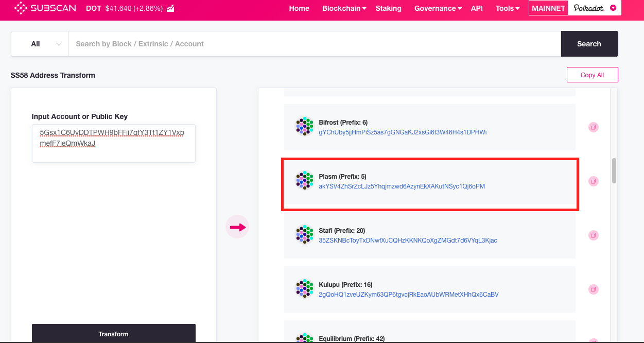Copy the Bifrost address
The height and width of the screenshot is (343, 644).
coord(594,127)
